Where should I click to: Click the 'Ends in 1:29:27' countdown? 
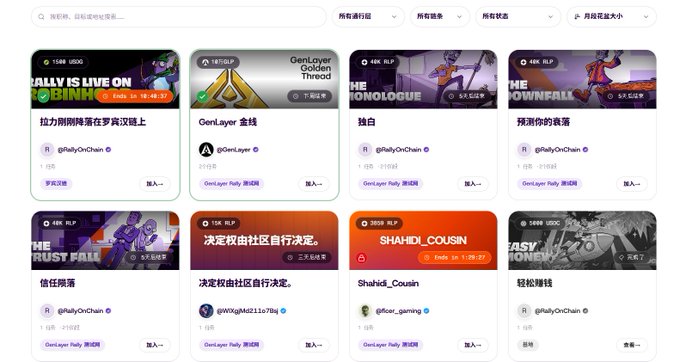click(x=454, y=258)
